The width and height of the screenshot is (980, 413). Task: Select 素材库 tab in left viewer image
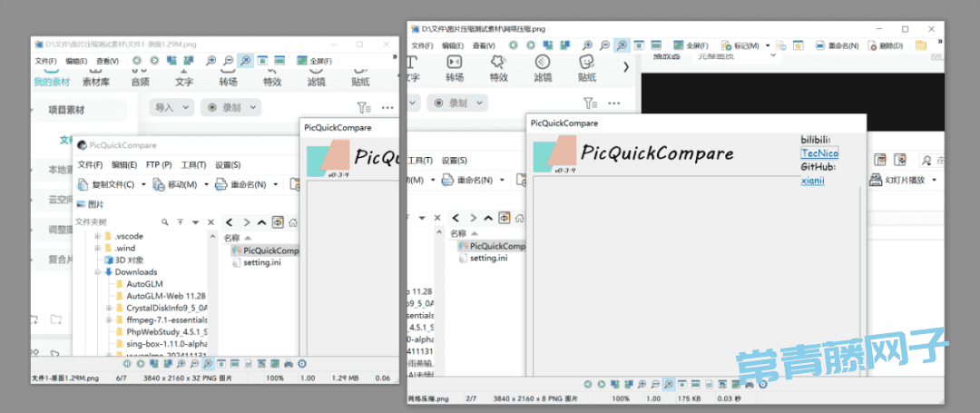[x=96, y=82]
